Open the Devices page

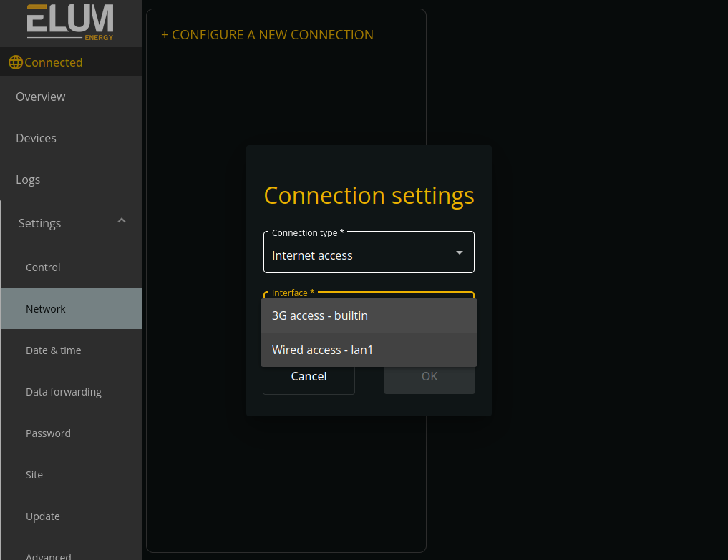71,138
